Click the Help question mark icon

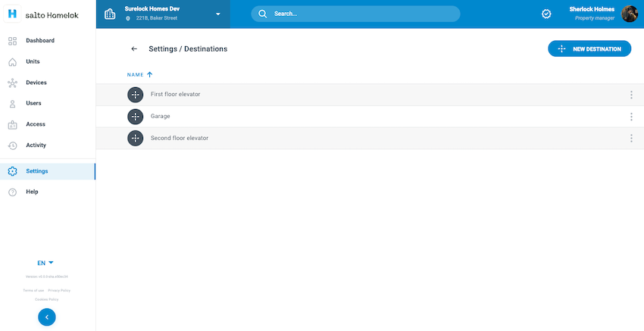tap(12, 192)
